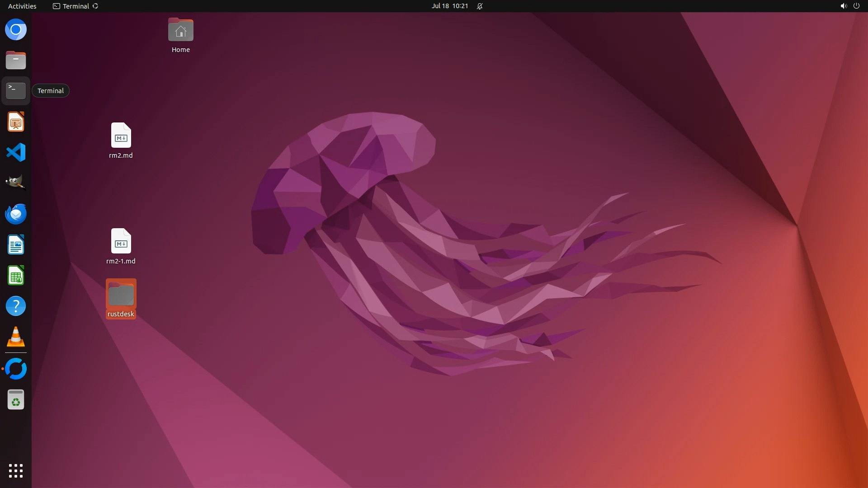Viewport: 868px width, 488px height.
Task: Open the clock and calendar panel
Action: [449, 6]
